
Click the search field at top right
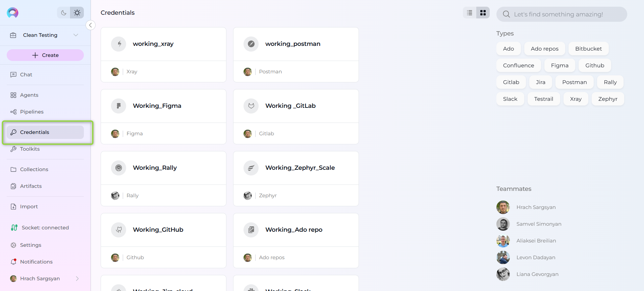[562, 14]
